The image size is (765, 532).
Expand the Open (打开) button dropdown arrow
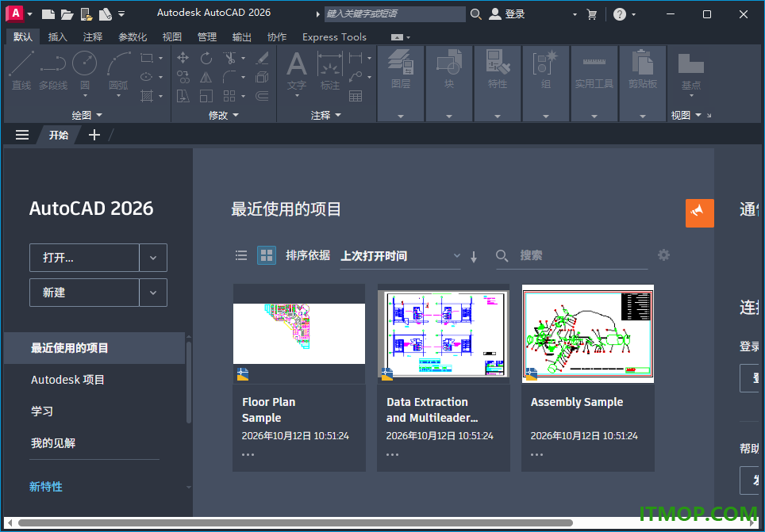tap(153, 258)
